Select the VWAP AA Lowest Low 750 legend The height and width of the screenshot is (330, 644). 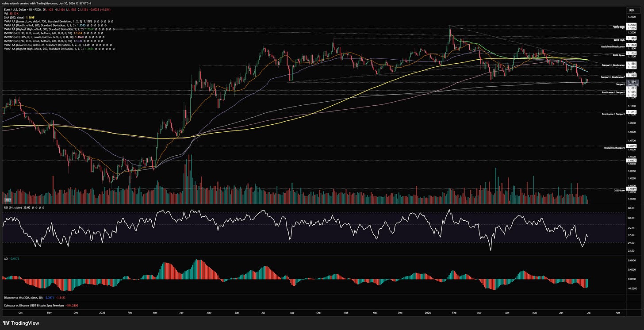pos(58,21)
